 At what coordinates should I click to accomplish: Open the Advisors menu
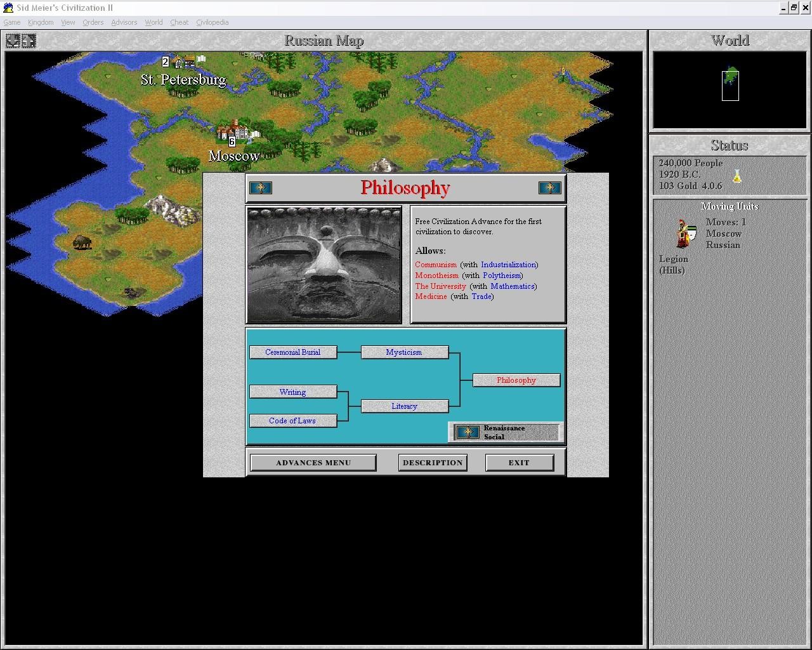[x=124, y=22]
